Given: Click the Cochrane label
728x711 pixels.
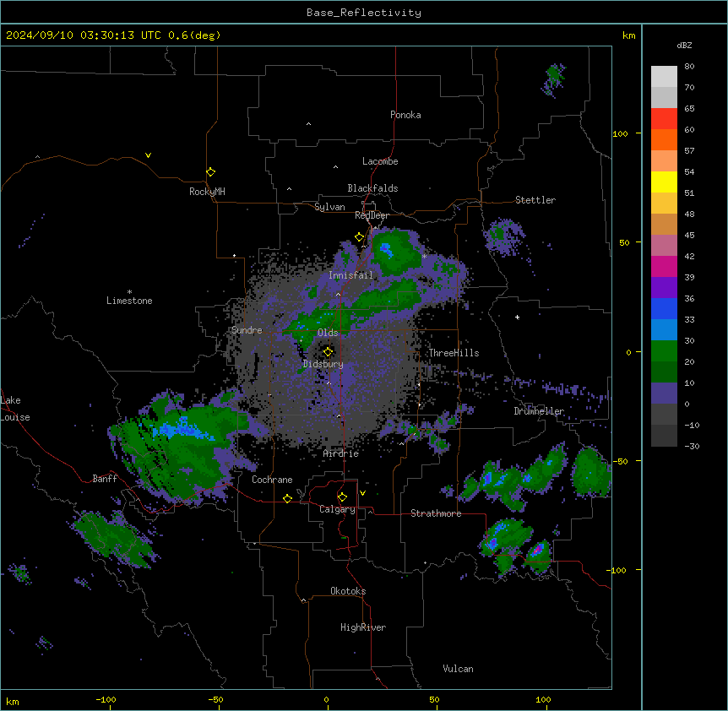Looking at the screenshot, I should (x=272, y=480).
